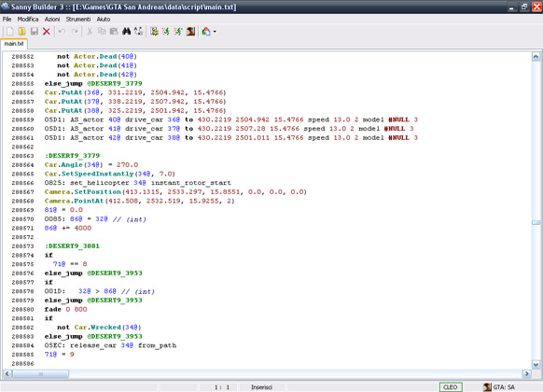This screenshot has height=392, width=543.
Task: Close the file with the red X toolbar icon
Action: (47, 32)
